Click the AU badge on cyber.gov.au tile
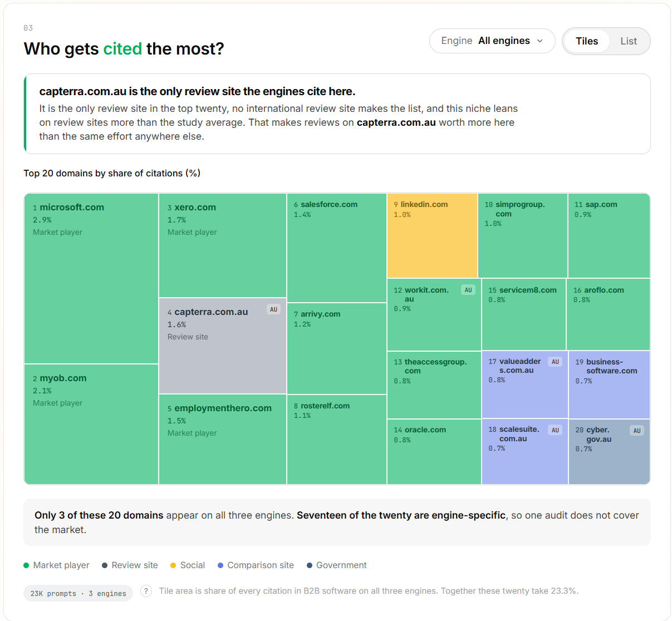 tap(637, 431)
